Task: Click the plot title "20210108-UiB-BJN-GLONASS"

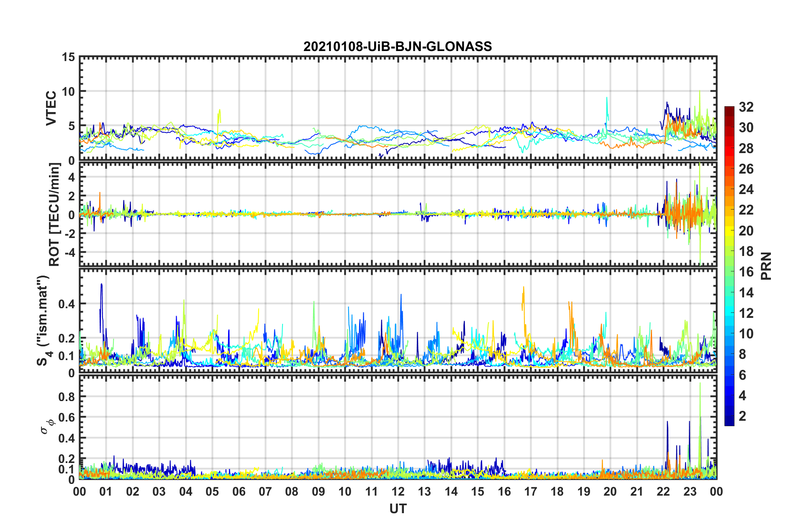Action: [x=398, y=46]
